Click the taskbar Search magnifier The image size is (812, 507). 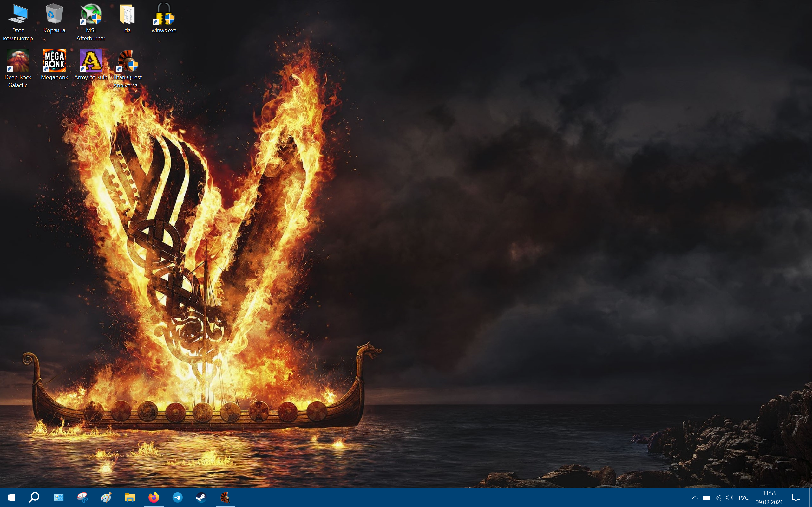click(x=34, y=497)
